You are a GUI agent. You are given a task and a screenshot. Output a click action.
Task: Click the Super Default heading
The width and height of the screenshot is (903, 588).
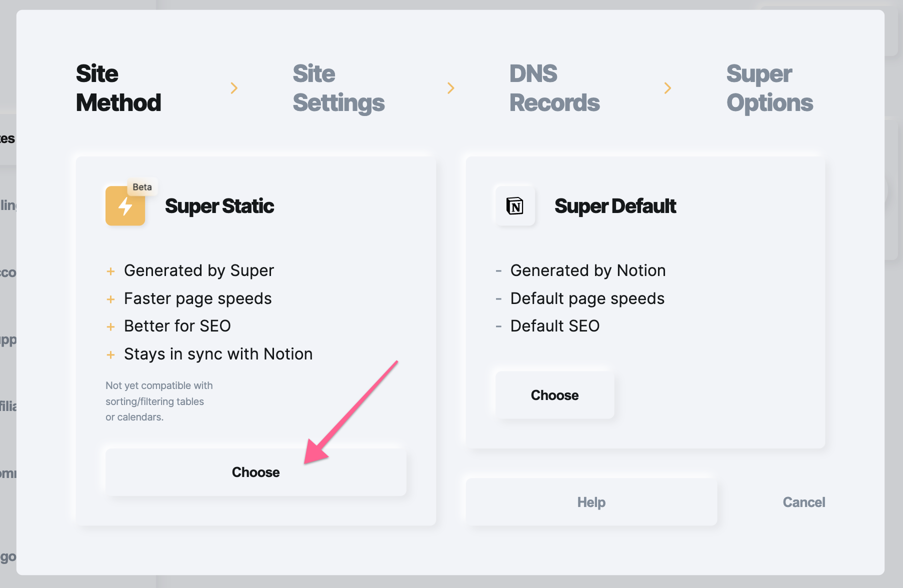tap(615, 206)
